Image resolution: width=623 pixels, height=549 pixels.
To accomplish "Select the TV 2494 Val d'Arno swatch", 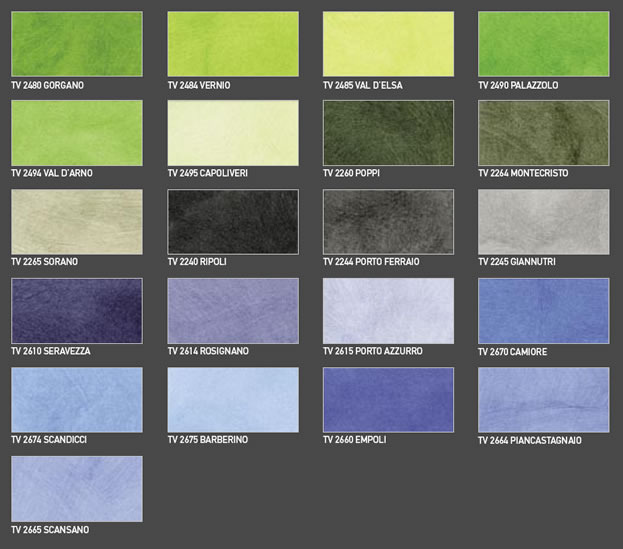I will click(77, 133).
